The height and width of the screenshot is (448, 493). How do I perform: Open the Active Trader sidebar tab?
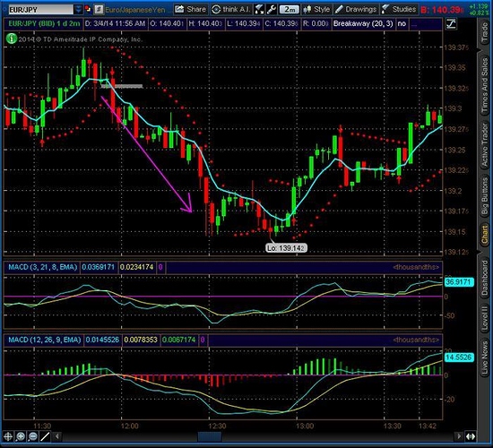pos(485,145)
